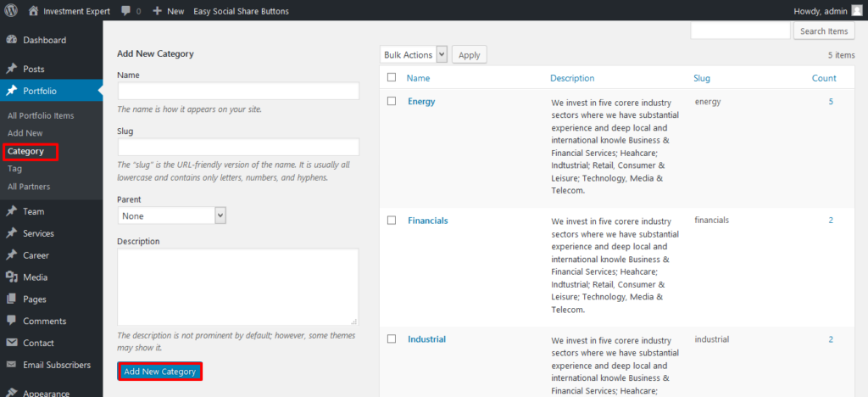Click the WordPress logo icon
The height and width of the screenshot is (397, 868).
pos(11,10)
